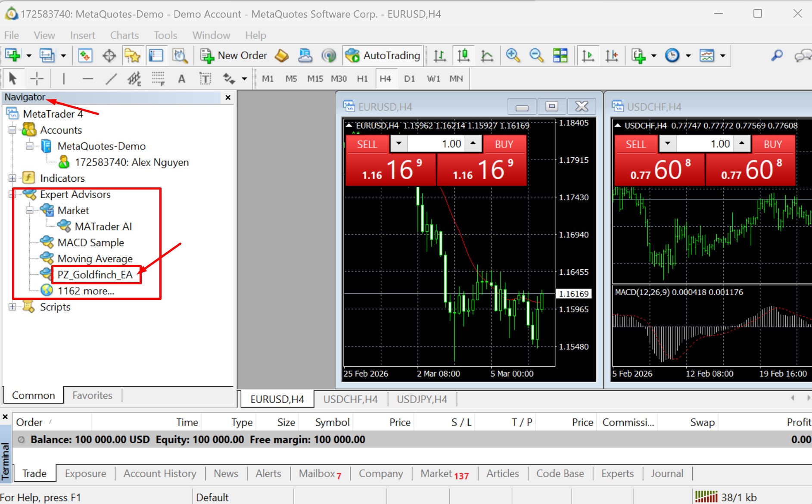Select the Crosshair cursor tool

(x=37, y=78)
